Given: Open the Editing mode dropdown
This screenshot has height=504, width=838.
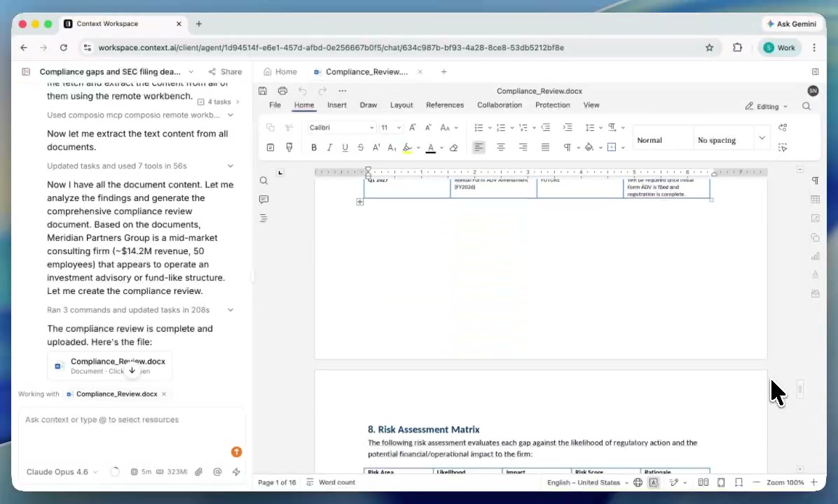Looking at the screenshot, I should tap(767, 106).
